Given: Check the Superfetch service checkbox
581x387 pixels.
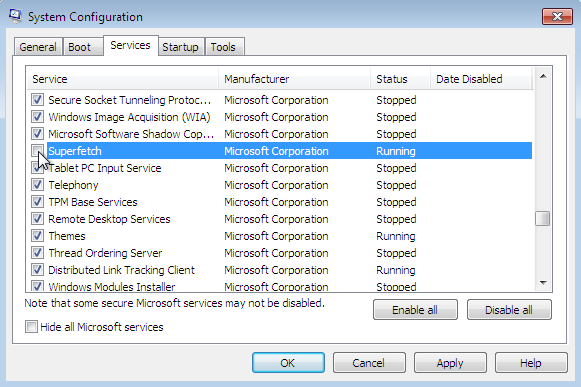Looking at the screenshot, I should click(x=37, y=151).
